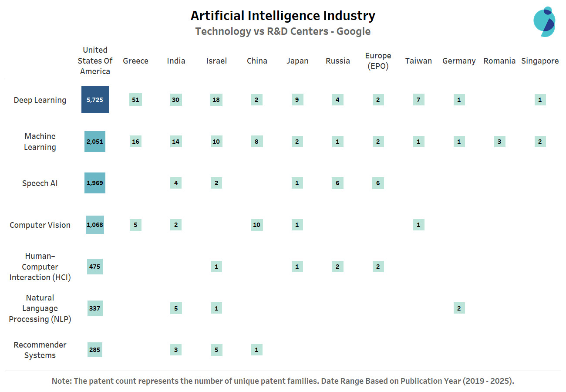Click the Artificial Intelligence Industry title
This screenshot has height=392, width=566.
click(x=283, y=16)
